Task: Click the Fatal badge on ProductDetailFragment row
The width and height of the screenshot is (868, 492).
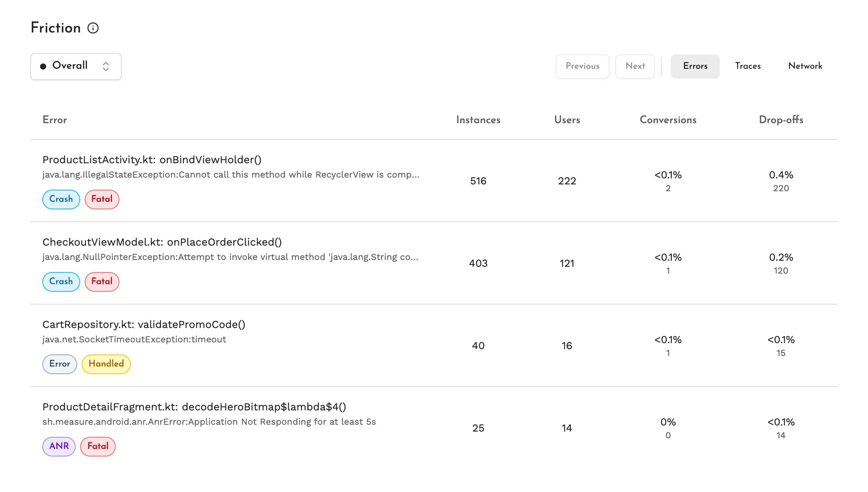Action: (x=98, y=446)
